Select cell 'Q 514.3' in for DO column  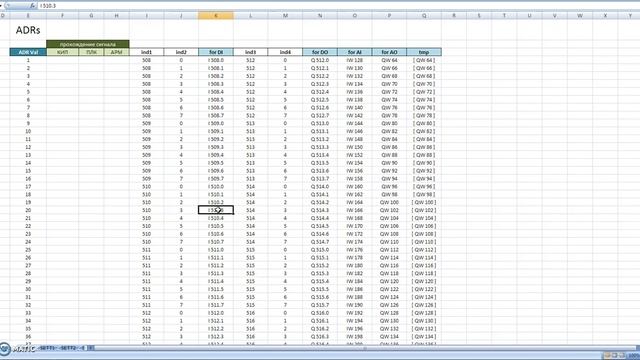tap(320, 210)
